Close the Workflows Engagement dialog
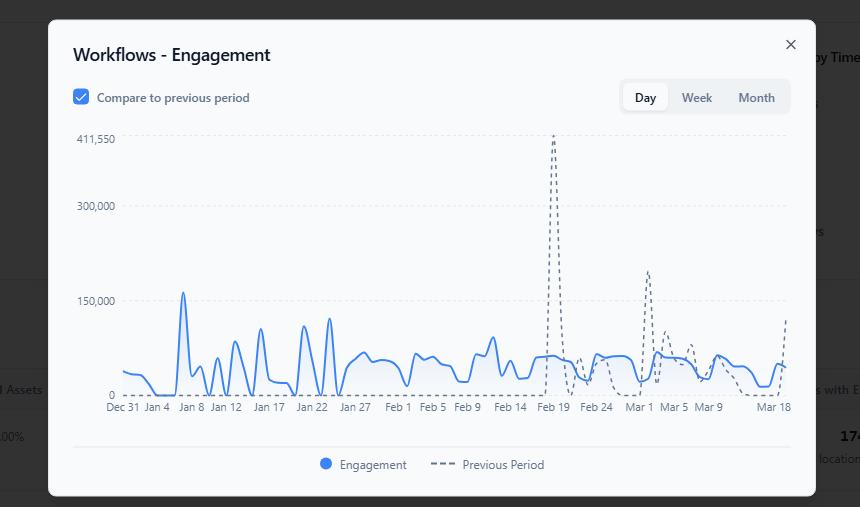 [790, 44]
